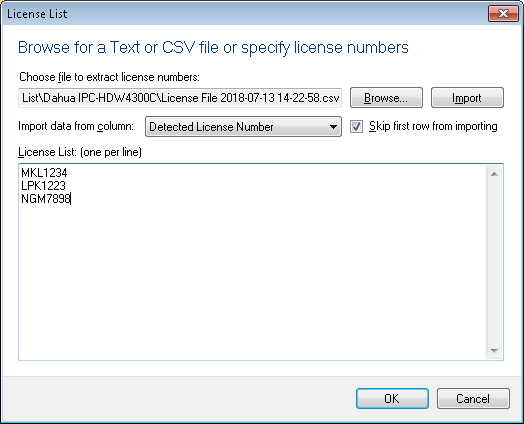Click the license file path field
This screenshot has height=424, width=524.
[180, 98]
